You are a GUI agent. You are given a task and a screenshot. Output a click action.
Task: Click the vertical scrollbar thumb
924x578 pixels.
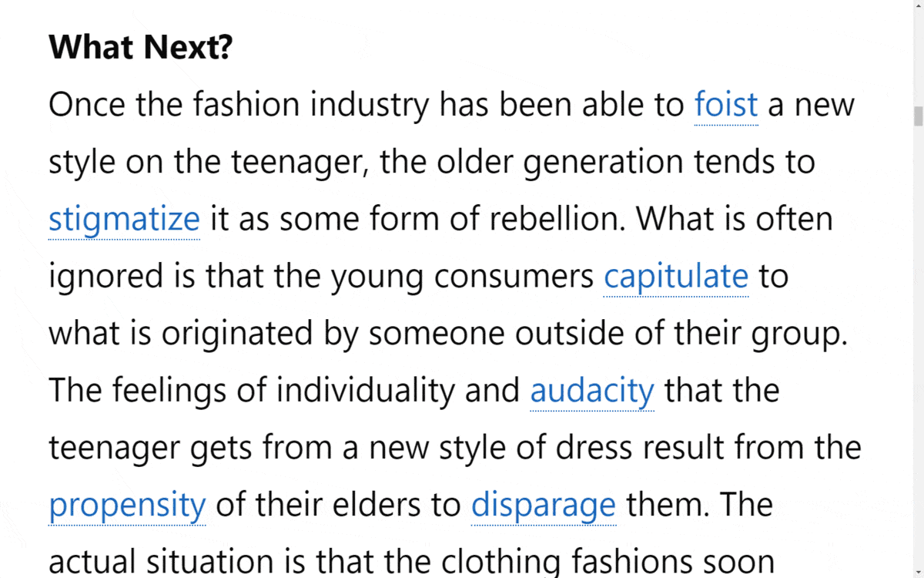coord(918,116)
